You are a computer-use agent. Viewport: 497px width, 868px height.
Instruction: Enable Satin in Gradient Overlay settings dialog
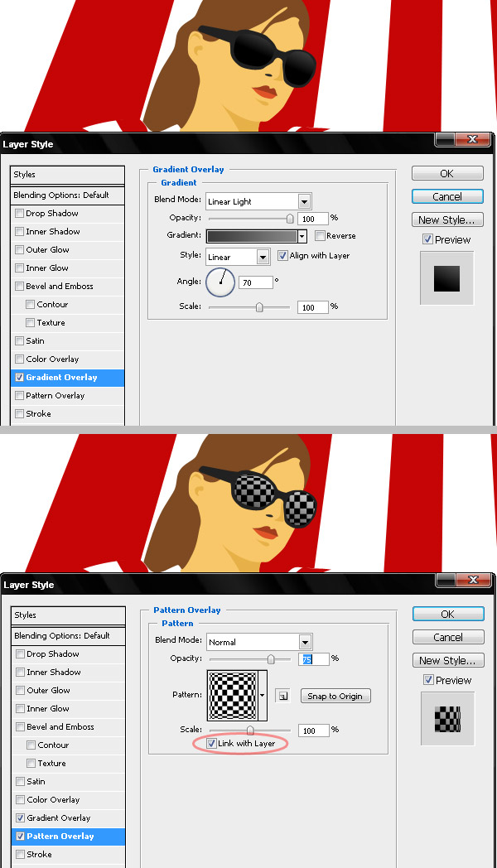[19, 341]
